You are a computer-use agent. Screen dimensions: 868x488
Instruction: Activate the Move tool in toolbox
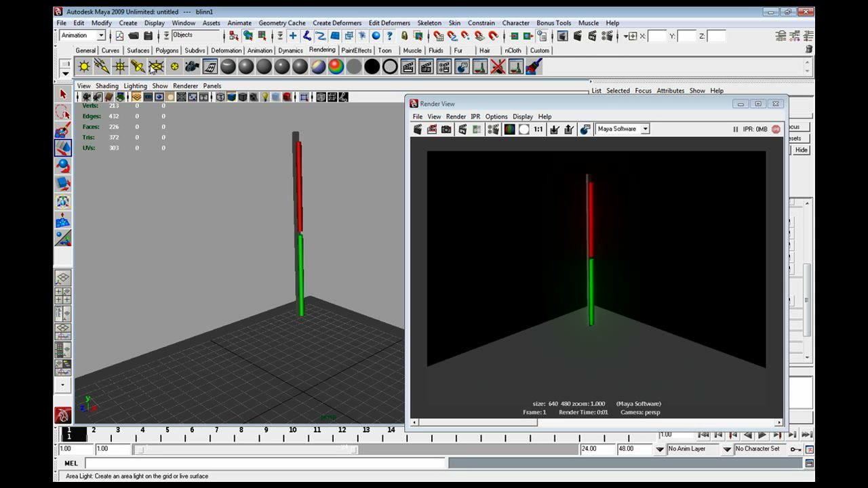pyautogui.click(x=63, y=148)
